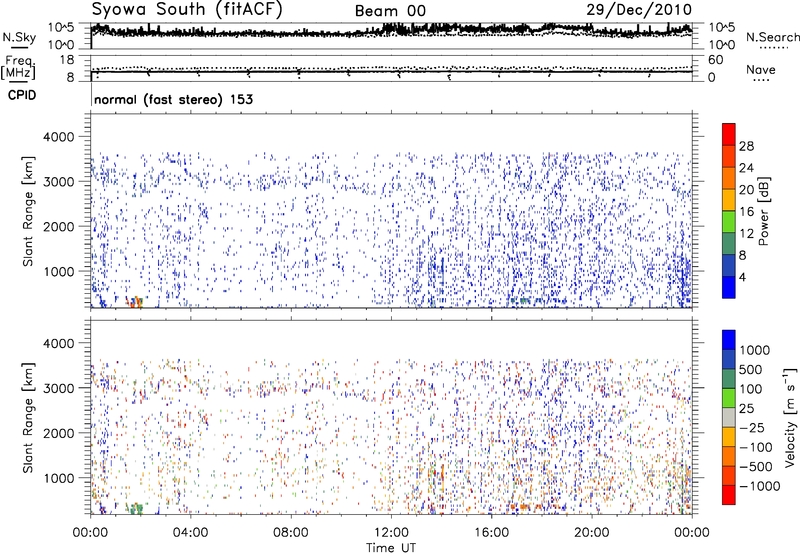Screen dimensions: 800x554
Task: Click the 'Nave' legend label
Action: (x=761, y=70)
